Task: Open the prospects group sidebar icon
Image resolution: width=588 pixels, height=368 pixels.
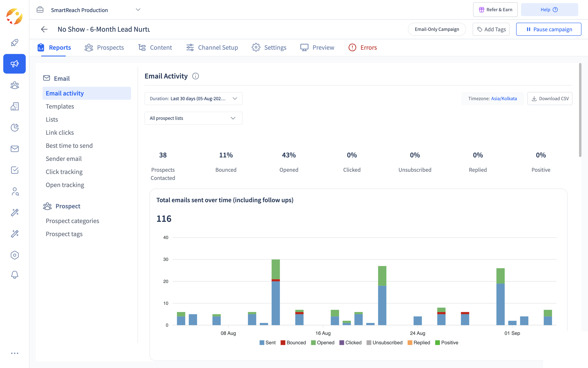Action: [14, 85]
